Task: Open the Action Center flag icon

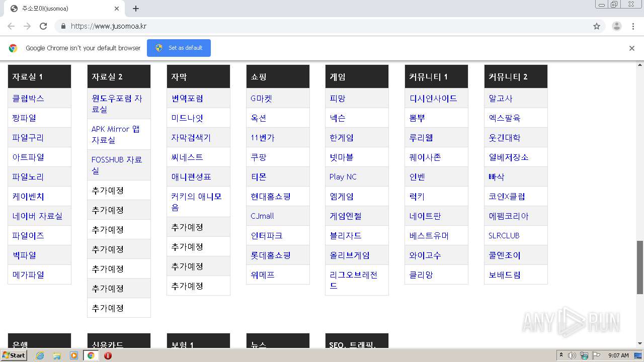Action: [596, 355]
